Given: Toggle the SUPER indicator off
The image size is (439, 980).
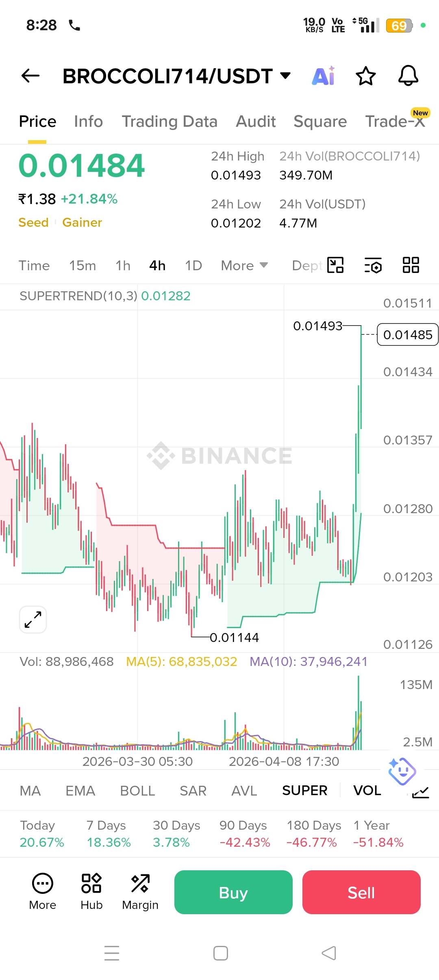Looking at the screenshot, I should click(x=304, y=791).
